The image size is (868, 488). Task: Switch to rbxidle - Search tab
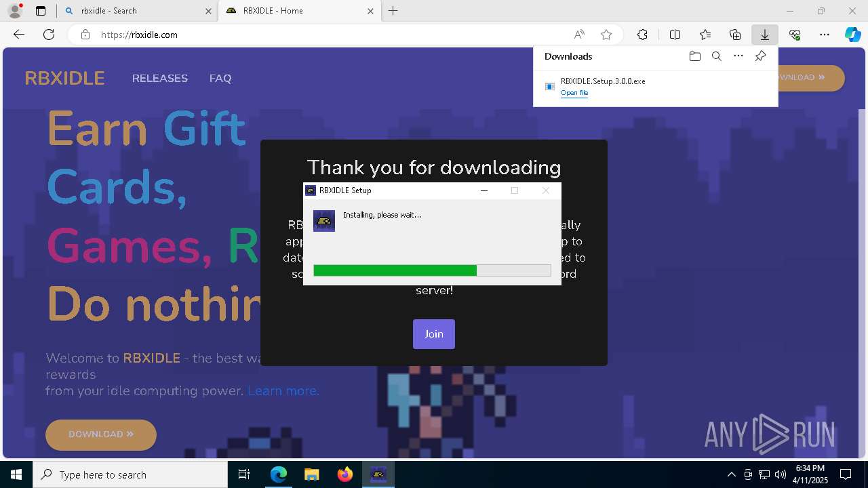pos(137,11)
